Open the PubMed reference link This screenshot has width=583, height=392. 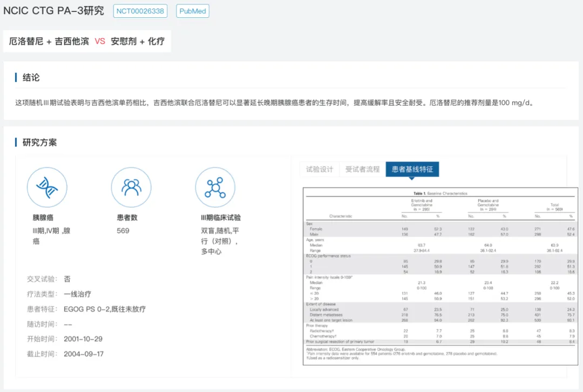193,11
